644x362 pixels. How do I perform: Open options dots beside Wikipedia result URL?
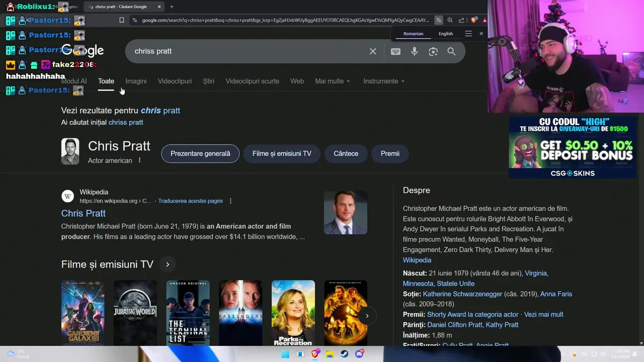tap(230, 201)
